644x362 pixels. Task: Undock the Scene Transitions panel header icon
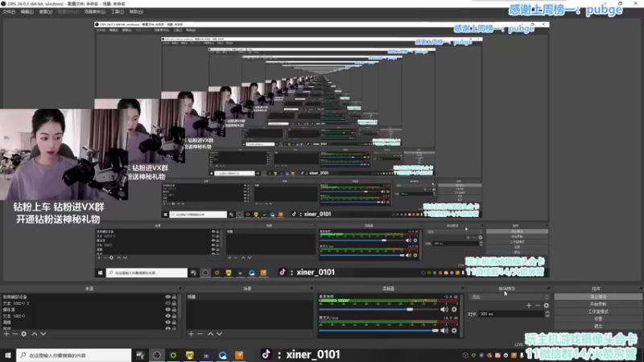(549, 289)
